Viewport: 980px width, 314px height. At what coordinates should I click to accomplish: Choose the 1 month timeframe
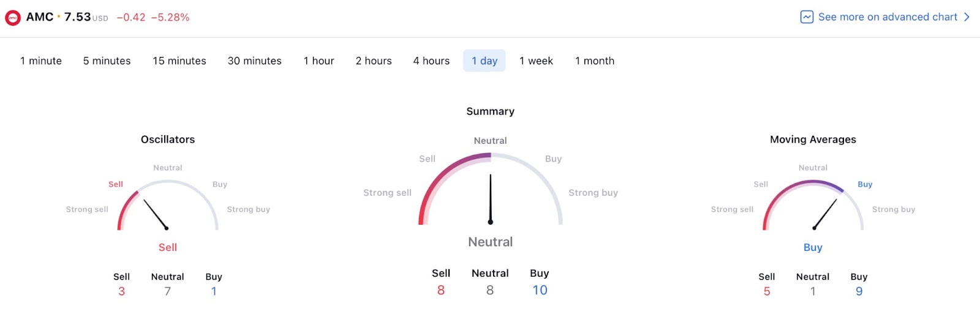[595, 61]
